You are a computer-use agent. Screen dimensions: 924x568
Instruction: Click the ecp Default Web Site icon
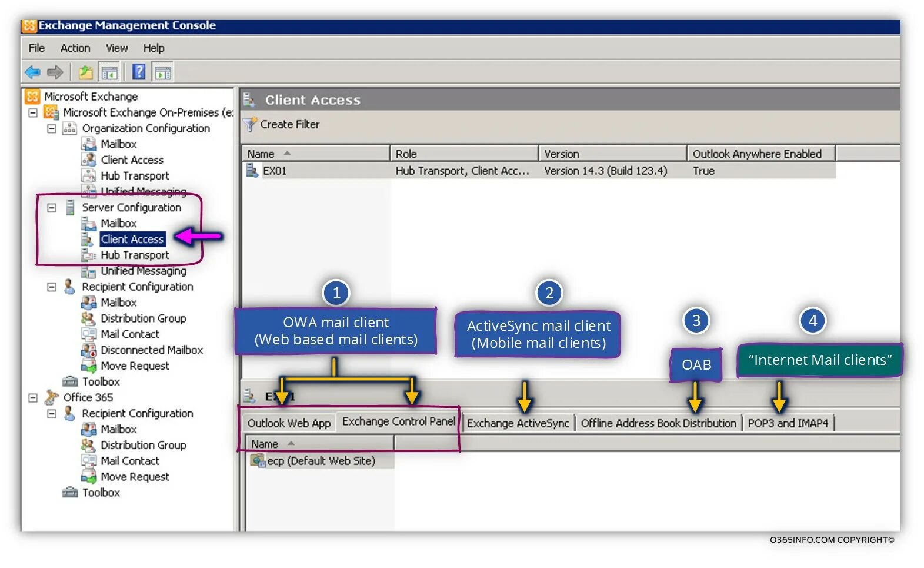[x=258, y=460]
